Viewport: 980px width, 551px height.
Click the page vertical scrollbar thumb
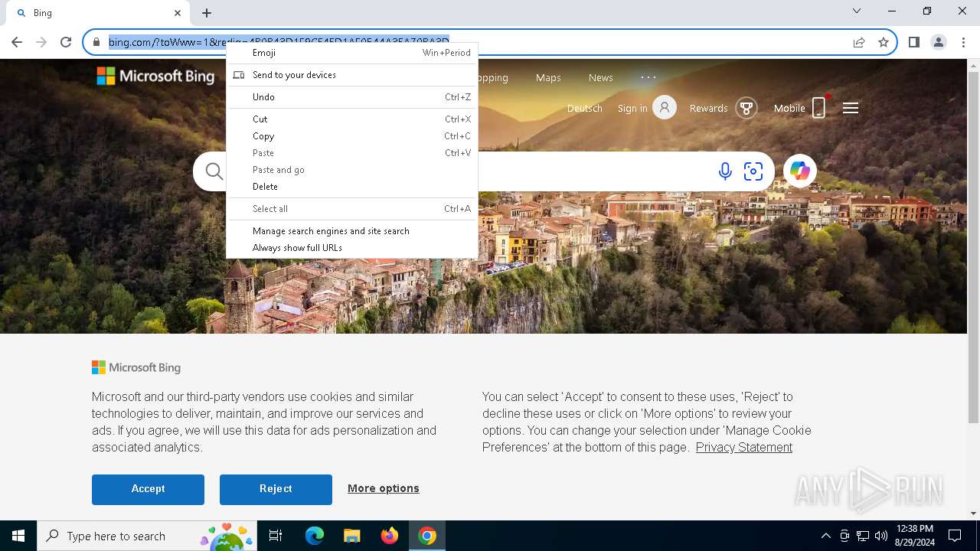(973, 249)
